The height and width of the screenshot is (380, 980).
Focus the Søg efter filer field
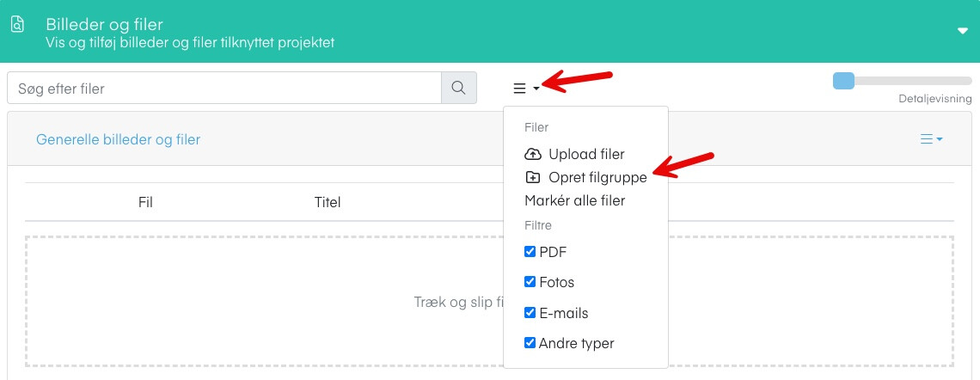click(224, 89)
